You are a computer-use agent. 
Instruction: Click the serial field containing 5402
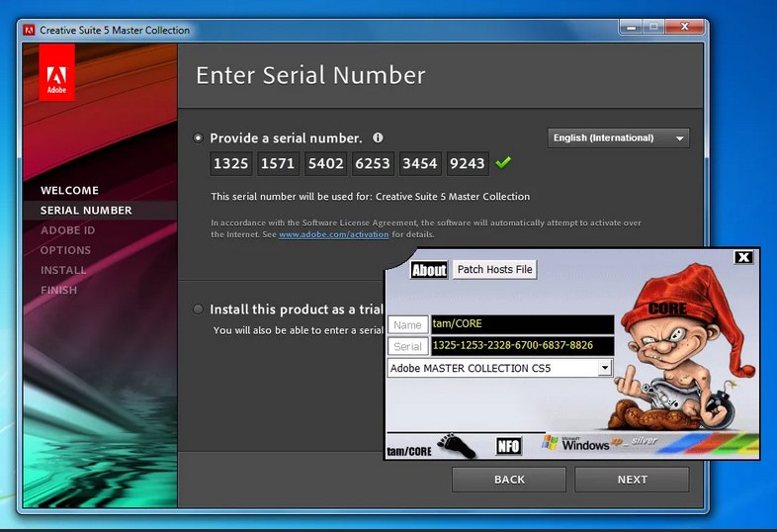(x=325, y=163)
